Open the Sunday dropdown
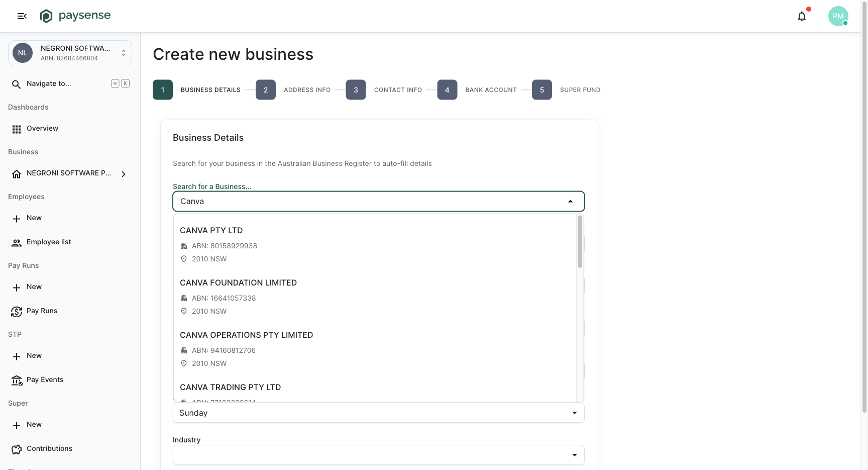The height and width of the screenshot is (470, 868). click(x=379, y=413)
